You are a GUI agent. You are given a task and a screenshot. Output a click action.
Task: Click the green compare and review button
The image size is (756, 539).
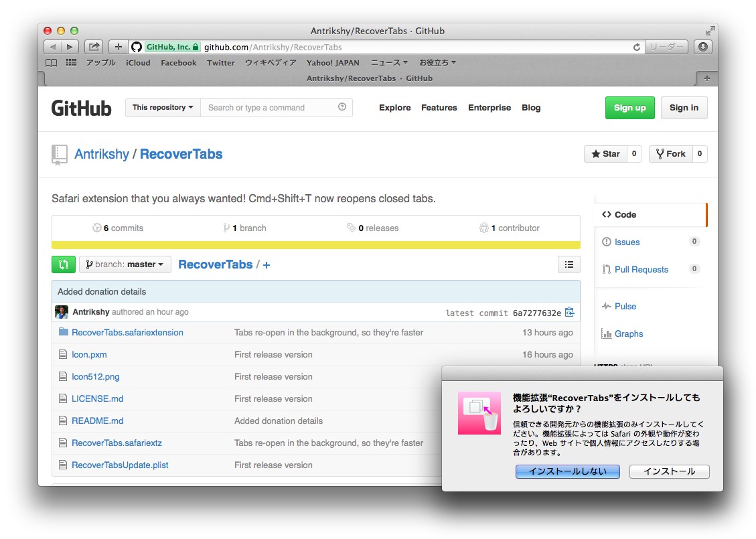click(64, 264)
